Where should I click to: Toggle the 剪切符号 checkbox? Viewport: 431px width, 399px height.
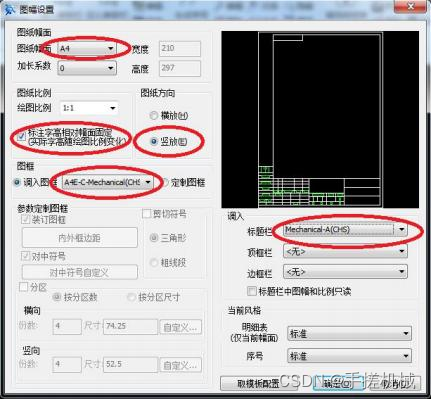(x=147, y=214)
